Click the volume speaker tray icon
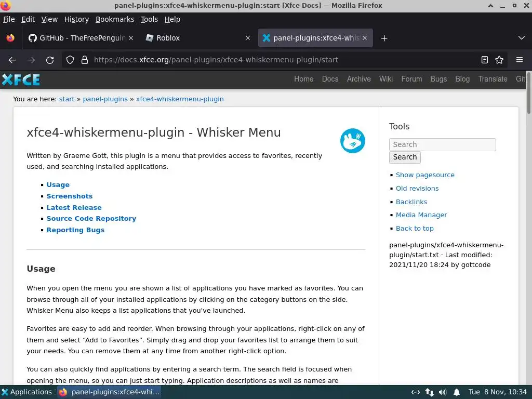Image resolution: width=532 pixels, height=399 pixels. [443, 392]
